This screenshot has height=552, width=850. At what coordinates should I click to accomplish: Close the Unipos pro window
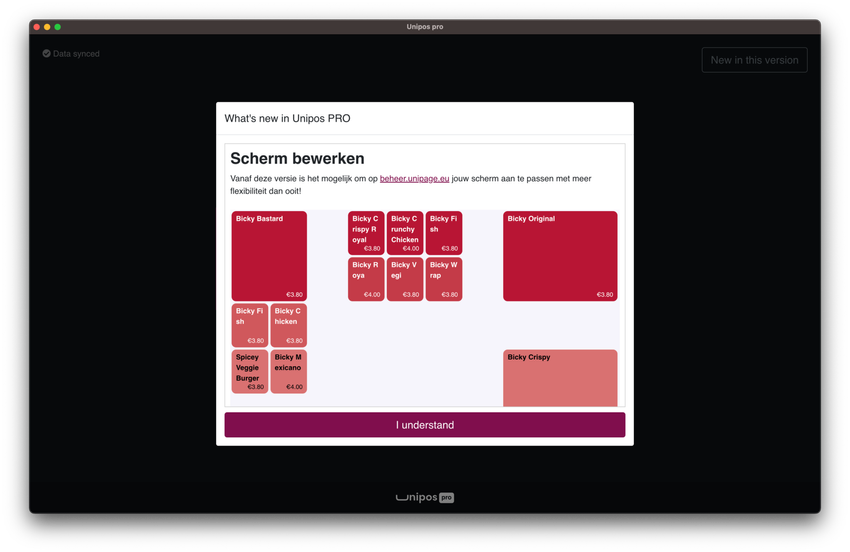tap(37, 27)
